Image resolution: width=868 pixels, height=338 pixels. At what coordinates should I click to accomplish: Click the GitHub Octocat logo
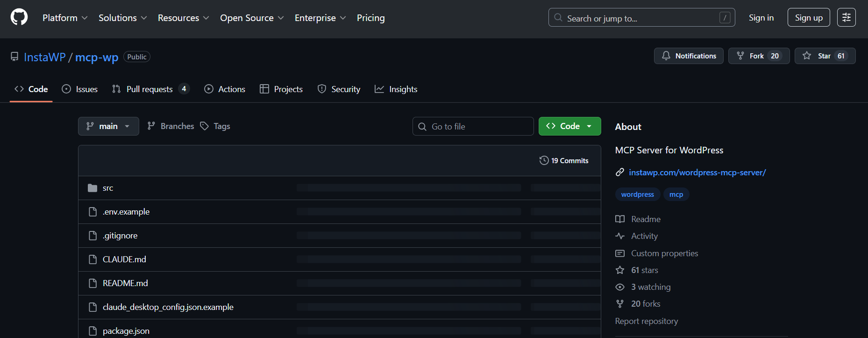pyautogui.click(x=19, y=18)
